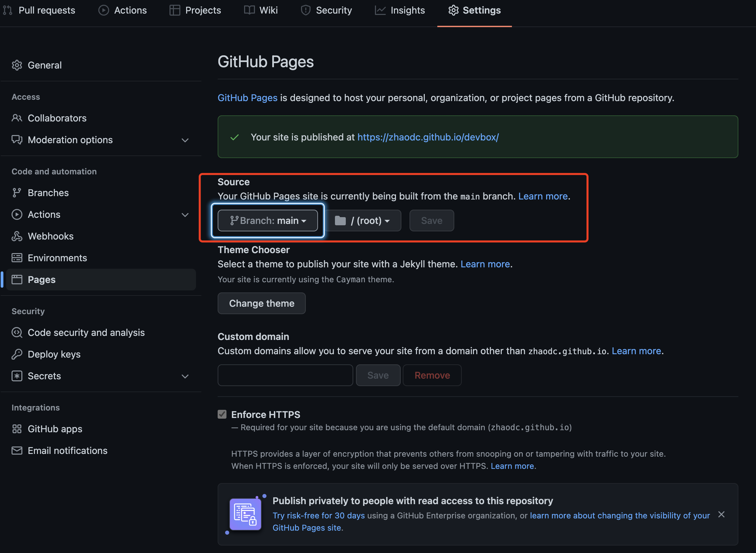Viewport: 756px width, 553px height.
Task: Click the green checkmark in published notice
Action: pos(235,137)
